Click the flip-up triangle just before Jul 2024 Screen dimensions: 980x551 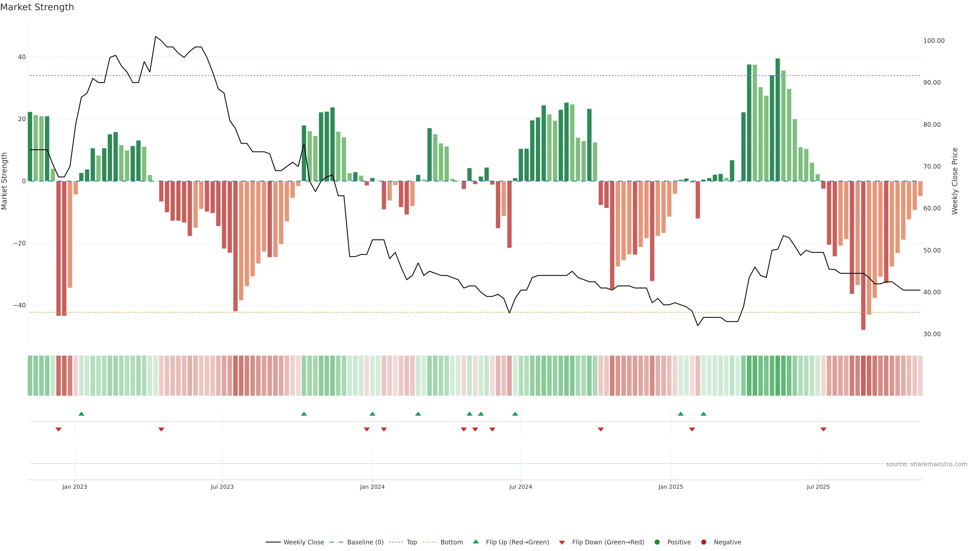point(515,414)
